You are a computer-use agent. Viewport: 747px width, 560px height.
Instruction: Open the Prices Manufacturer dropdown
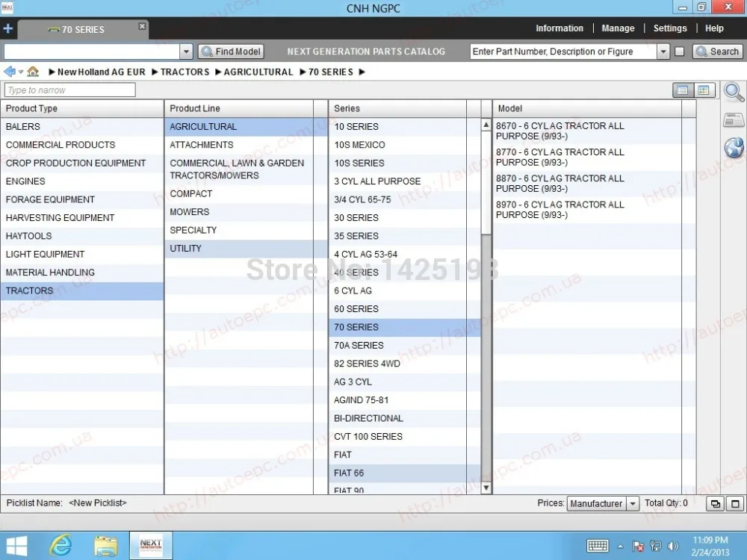(x=603, y=504)
